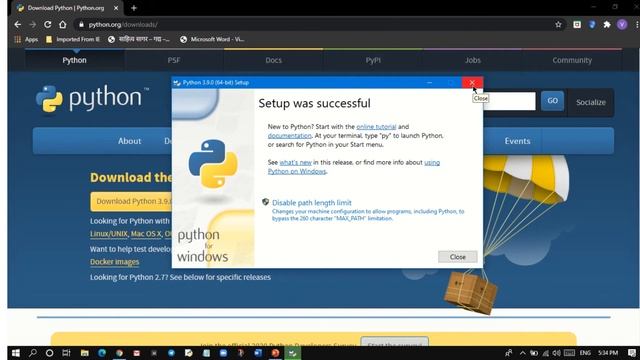Go to the browser home page icon
This screenshot has height=360, width=640.
click(62, 24)
